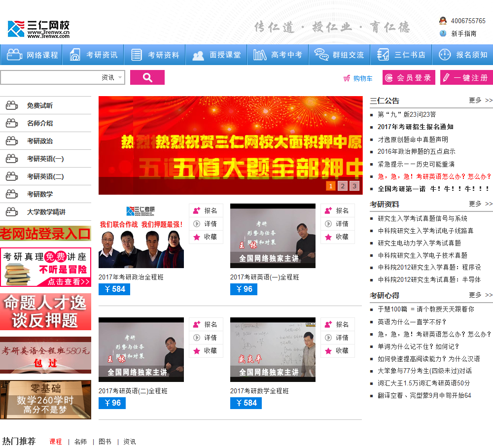Select the 资讯 tab in 热门推荐

[x=130, y=442]
